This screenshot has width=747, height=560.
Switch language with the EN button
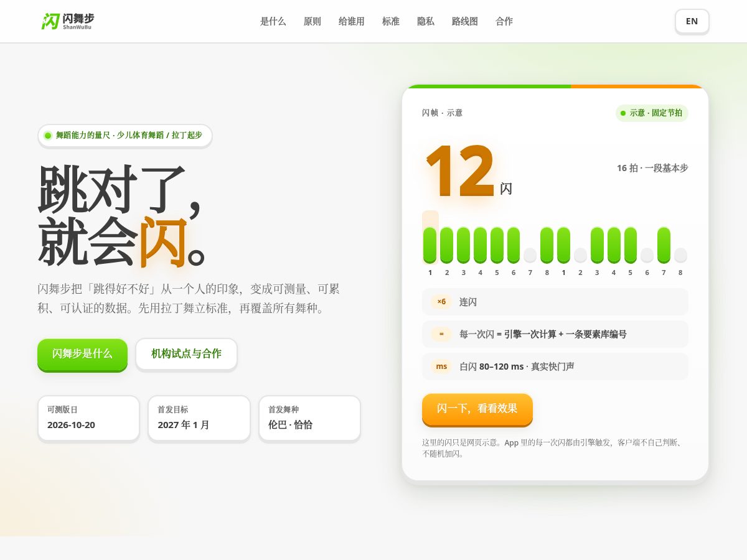coord(692,21)
